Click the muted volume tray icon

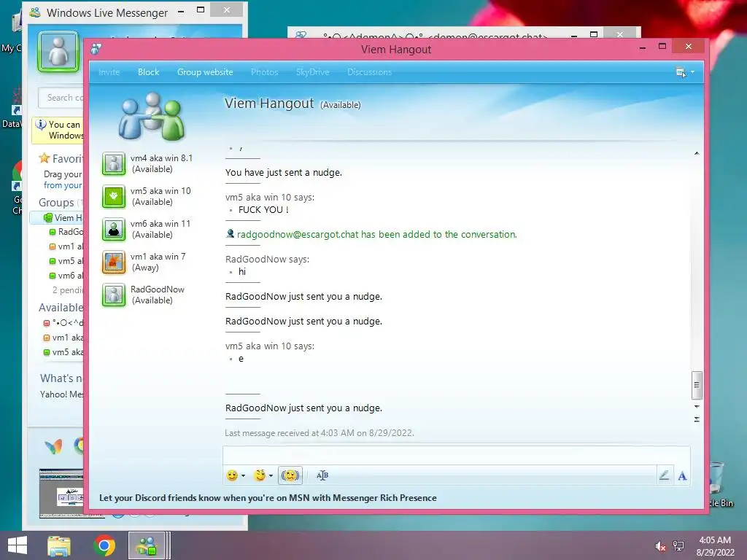(660, 546)
